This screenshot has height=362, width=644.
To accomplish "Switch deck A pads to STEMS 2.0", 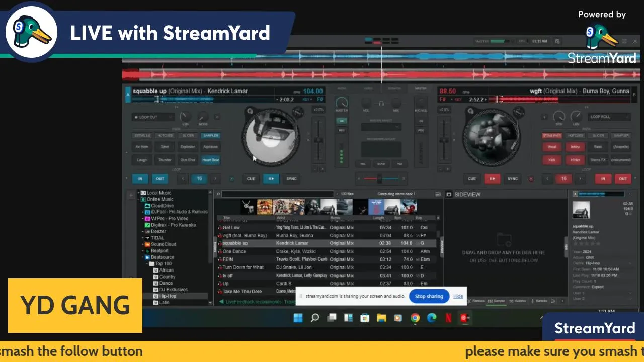I will pos(142,136).
